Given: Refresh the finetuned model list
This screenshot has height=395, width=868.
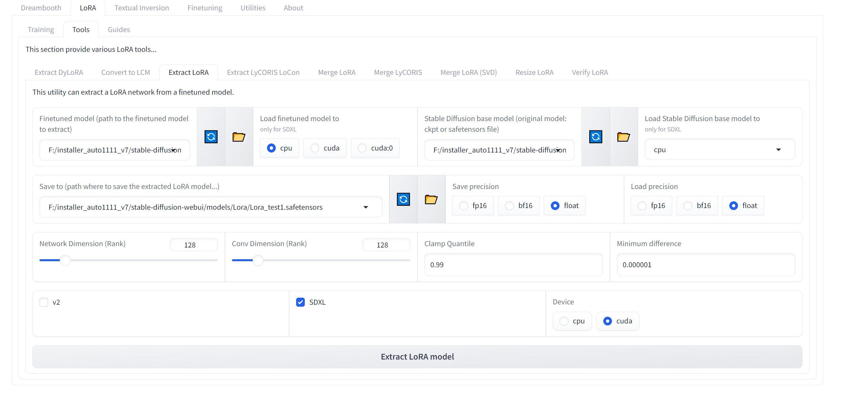Looking at the screenshot, I should tap(211, 136).
